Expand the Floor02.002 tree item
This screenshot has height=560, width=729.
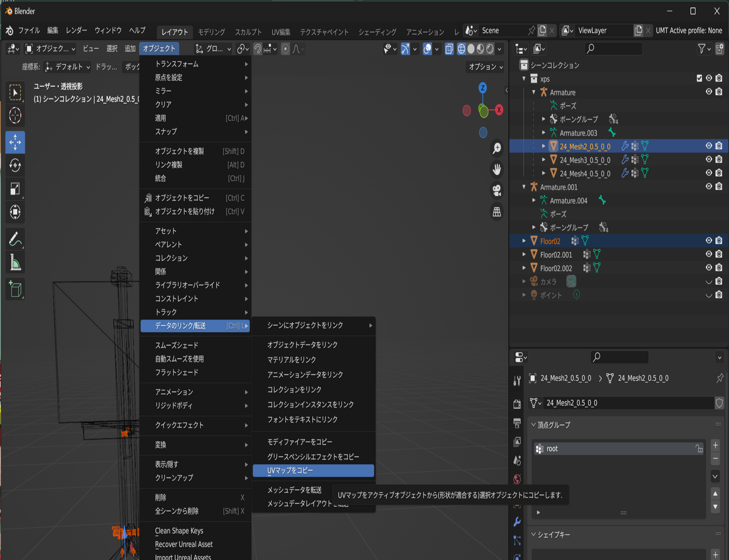click(524, 268)
